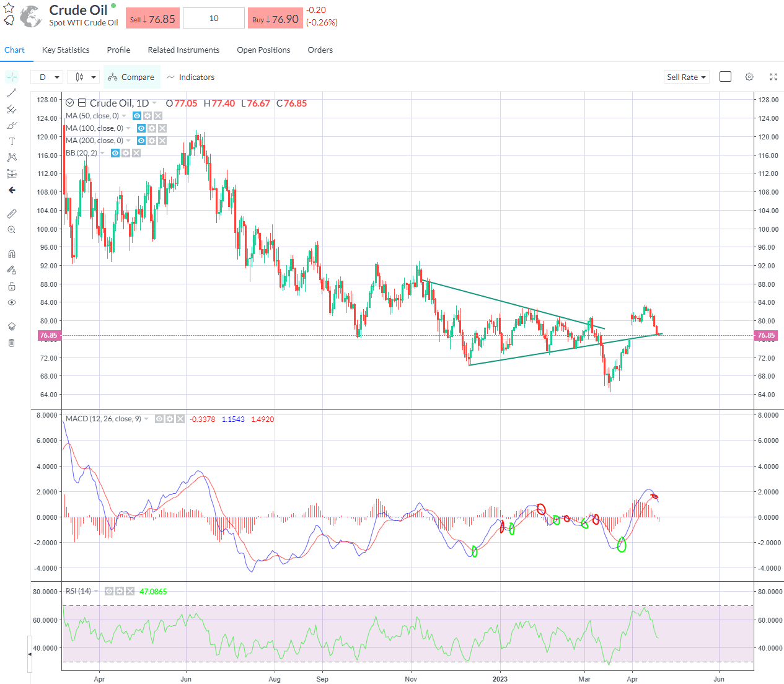Toggle MACD indicator visibility eye
The image size is (784, 684).
click(x=159, y=419)
